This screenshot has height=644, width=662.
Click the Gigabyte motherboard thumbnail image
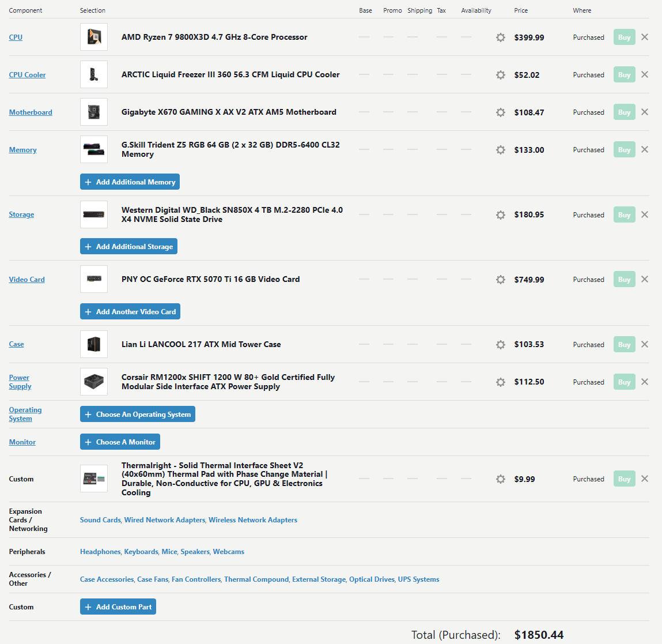coord(94,112)
